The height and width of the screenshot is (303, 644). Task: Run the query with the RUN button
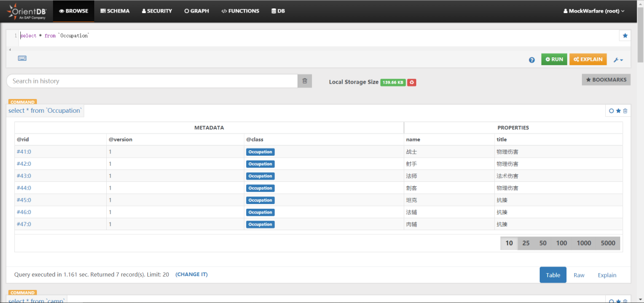[554, 59]
